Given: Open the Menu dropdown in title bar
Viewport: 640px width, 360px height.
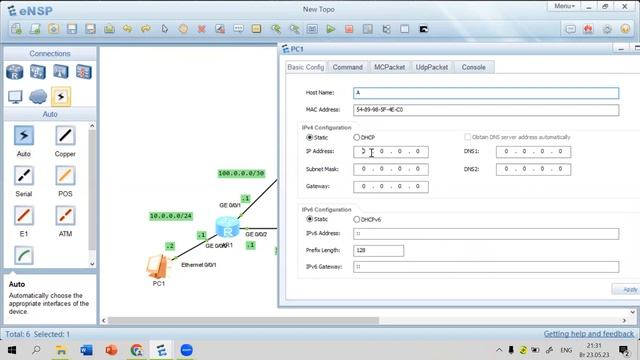Looking at the screenshot, I should tap(564, 6).
